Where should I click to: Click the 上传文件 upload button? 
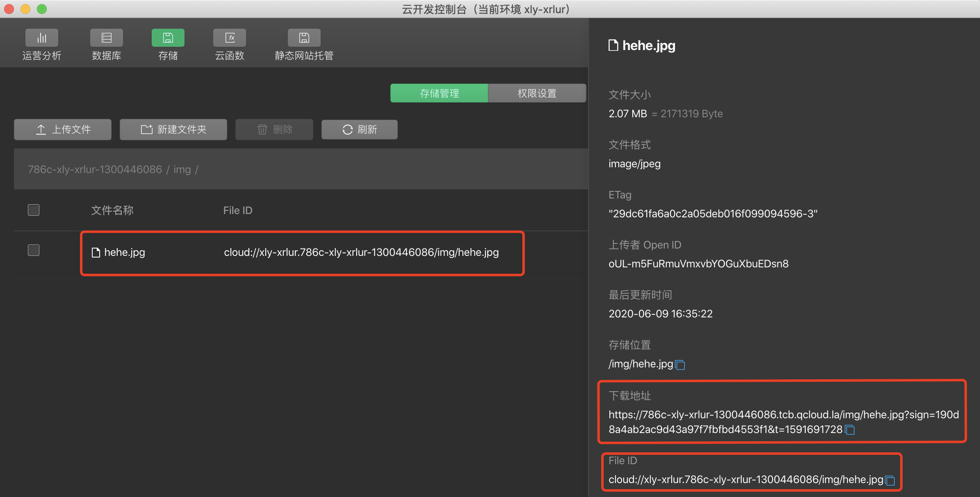[x=63, y=130]
